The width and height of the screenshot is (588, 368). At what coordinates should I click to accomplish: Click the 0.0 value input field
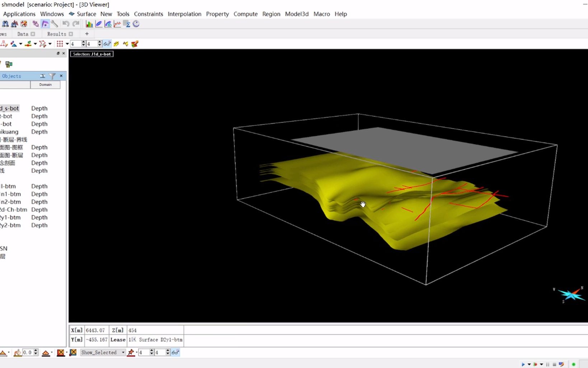tap(28, 353)
